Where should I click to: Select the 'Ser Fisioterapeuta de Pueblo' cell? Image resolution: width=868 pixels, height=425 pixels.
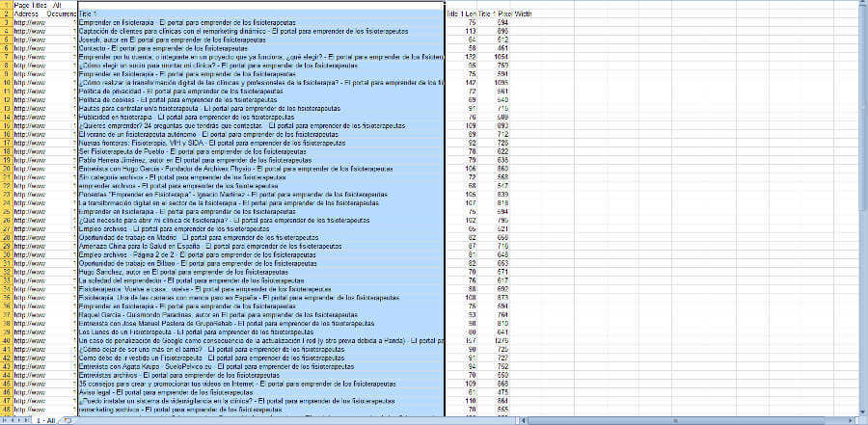[260, 151]
